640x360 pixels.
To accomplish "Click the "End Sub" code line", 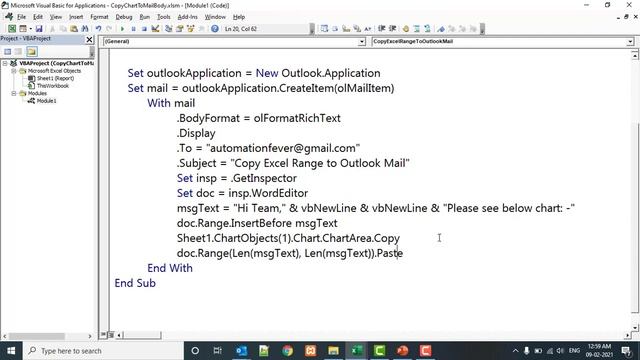I will point(135,283).
